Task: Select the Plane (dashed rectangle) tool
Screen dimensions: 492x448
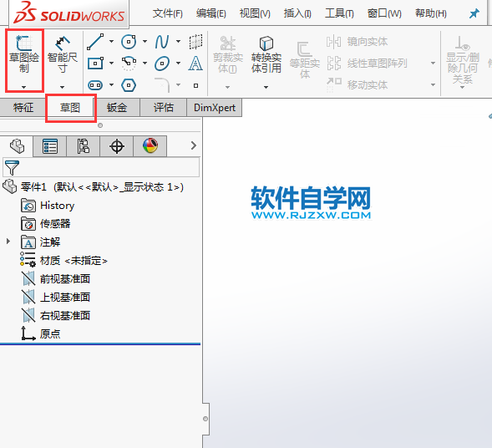Action: [195, 42]
